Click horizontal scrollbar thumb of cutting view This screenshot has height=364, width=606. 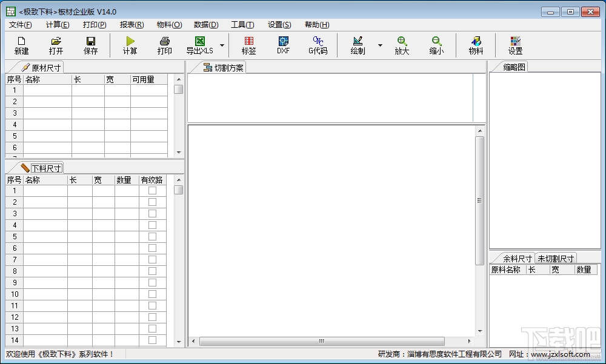[x=322, y=341]
